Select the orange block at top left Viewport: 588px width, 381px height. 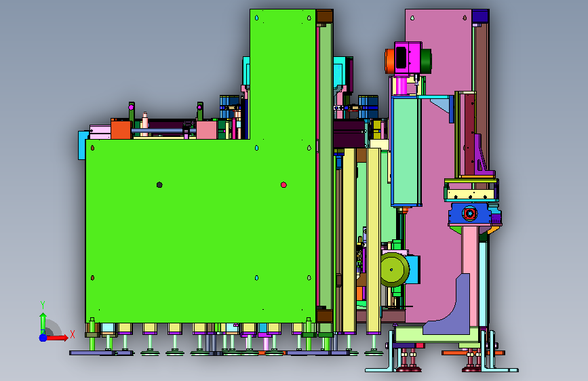click(x=121, y=129)
